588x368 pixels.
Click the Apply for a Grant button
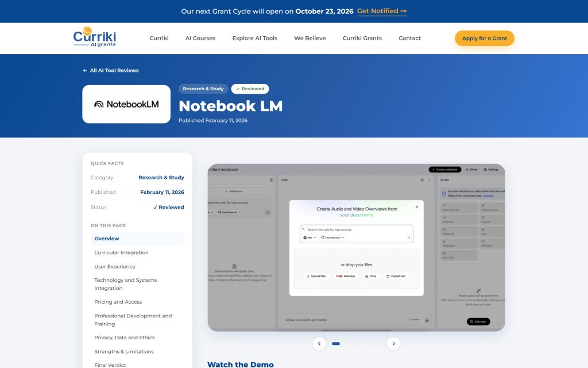485,39
